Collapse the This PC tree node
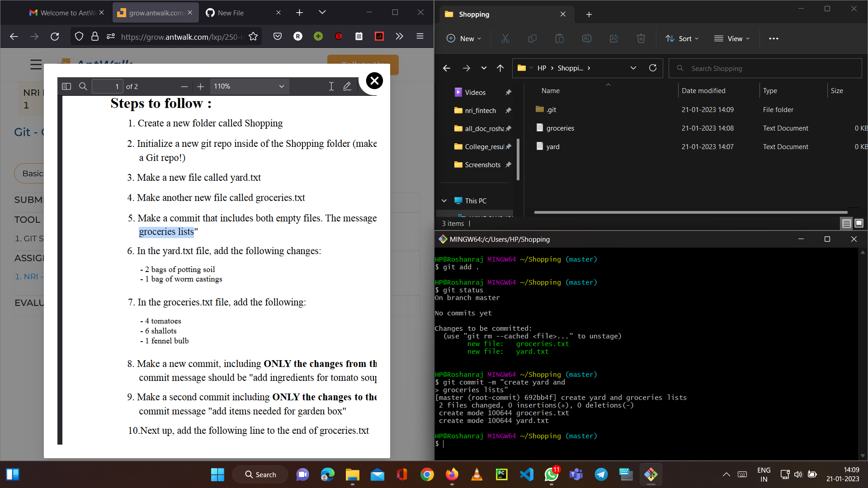The image size is (868, 488). [444, 201]
